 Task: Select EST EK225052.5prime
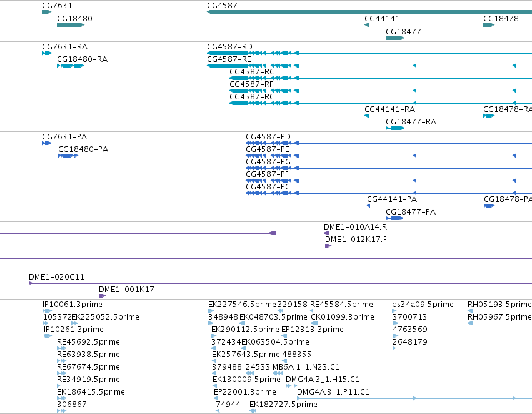[x=105, y=317]
